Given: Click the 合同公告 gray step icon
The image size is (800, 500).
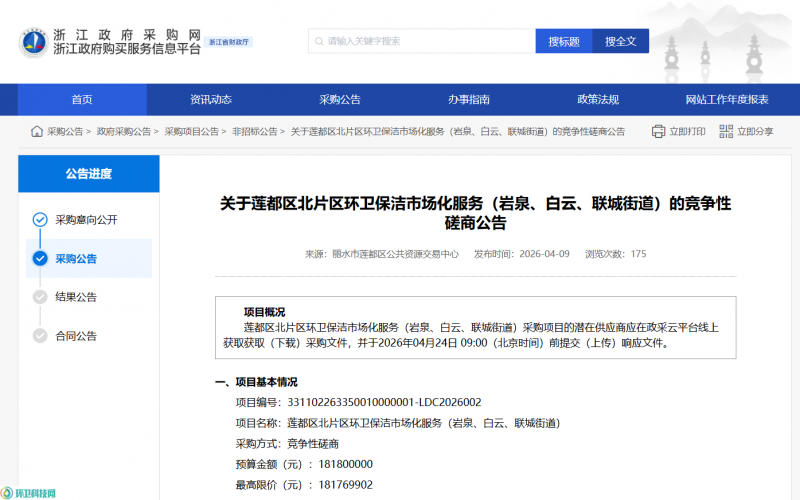Looking at the screenshot, I should (40, 336).
